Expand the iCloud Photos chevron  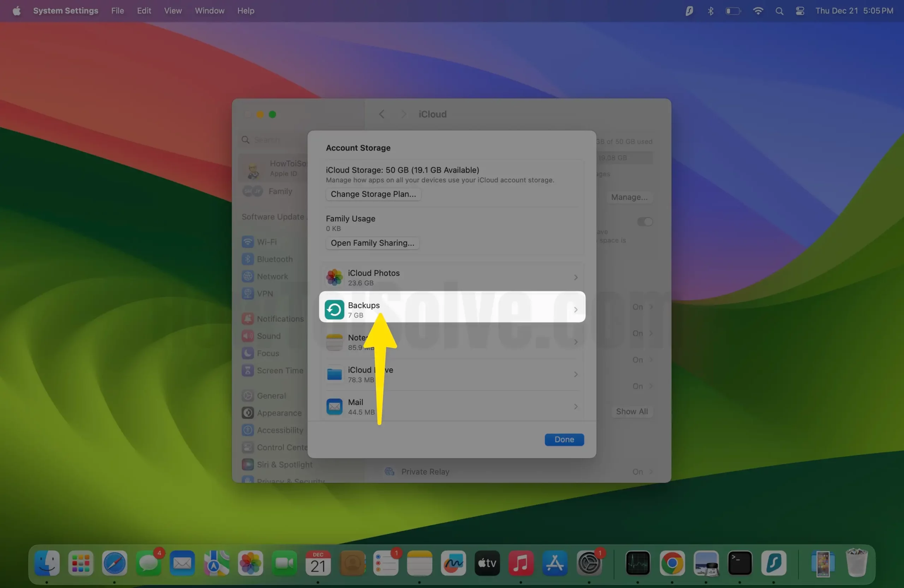coord(576,278)
